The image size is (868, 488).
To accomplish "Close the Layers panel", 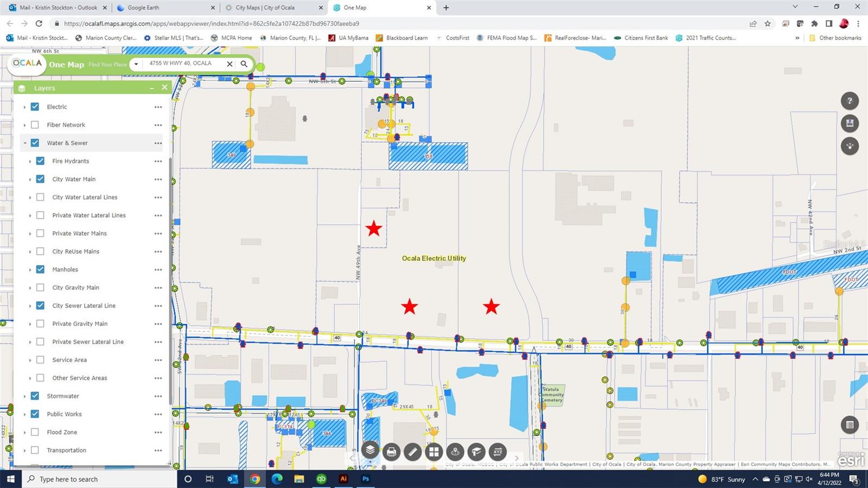I will click(164, 87).
